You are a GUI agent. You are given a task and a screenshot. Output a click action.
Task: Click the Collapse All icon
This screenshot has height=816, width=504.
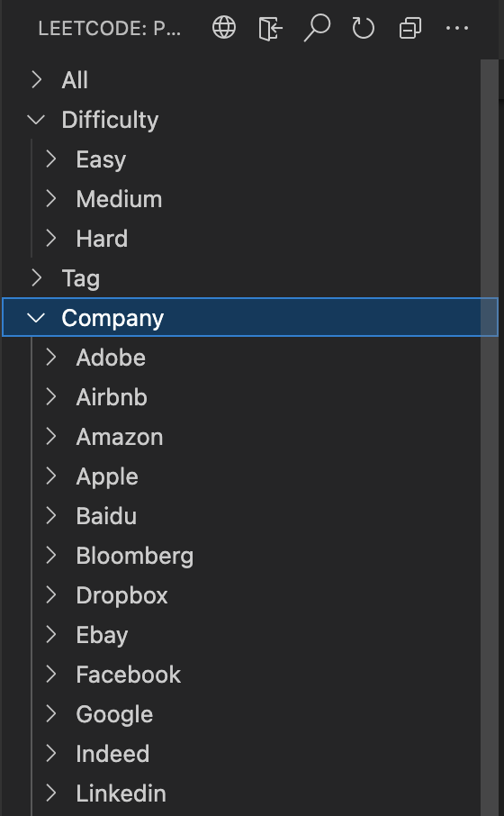409,28
